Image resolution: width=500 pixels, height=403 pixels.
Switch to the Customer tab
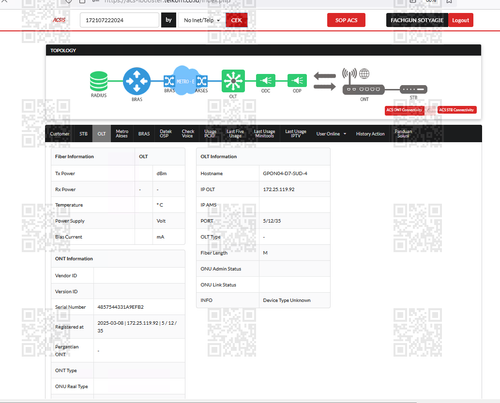point(60,134)
